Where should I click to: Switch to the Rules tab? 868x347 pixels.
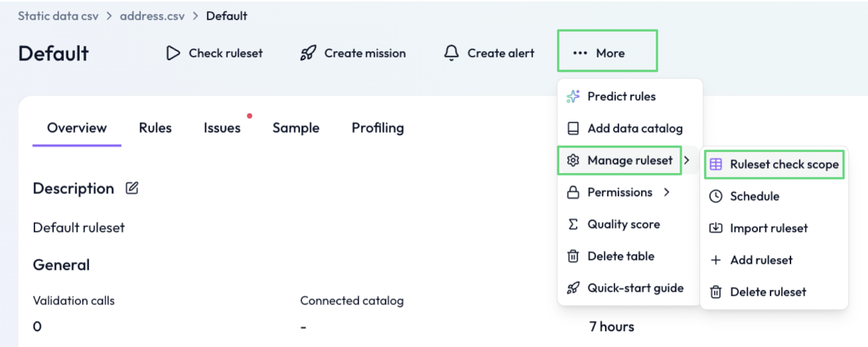click(155, 128)
